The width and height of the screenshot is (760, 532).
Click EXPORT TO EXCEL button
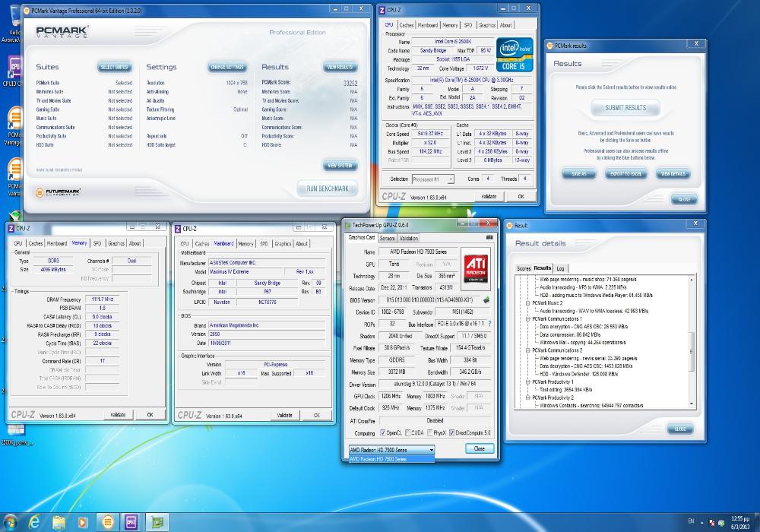pyautogui.click(x=625, y=173)
